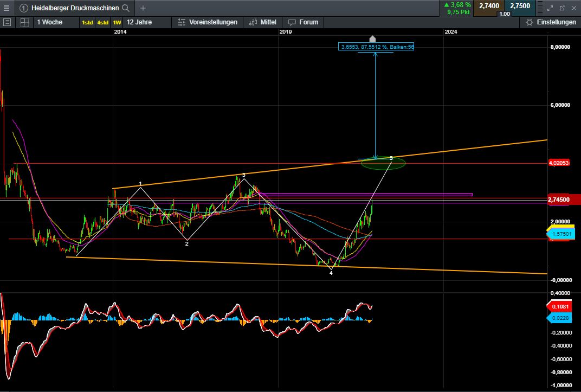Click the 3,68 % change indicator
The height and width of the screenshot is (392, 581).
(x=457, y=5)
